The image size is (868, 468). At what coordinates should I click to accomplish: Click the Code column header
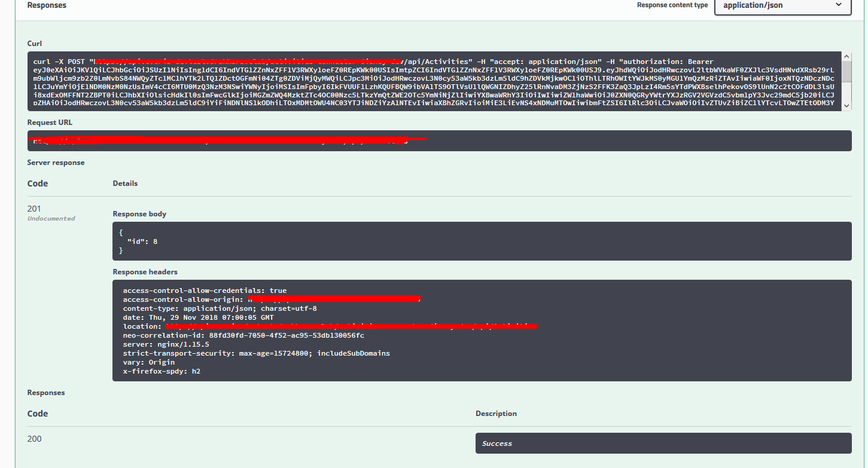click(x=37, y=413)
